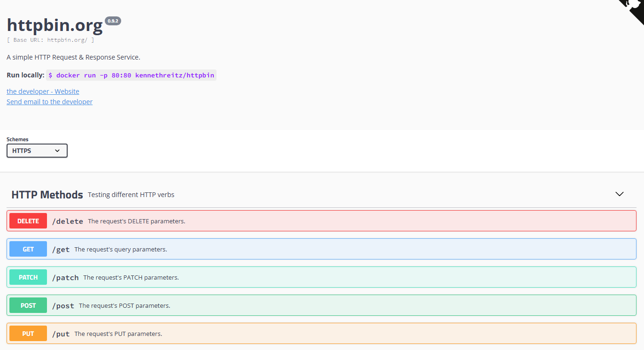
Task: Click the /get endpoint path text
Action: click(x=61, y=249)
